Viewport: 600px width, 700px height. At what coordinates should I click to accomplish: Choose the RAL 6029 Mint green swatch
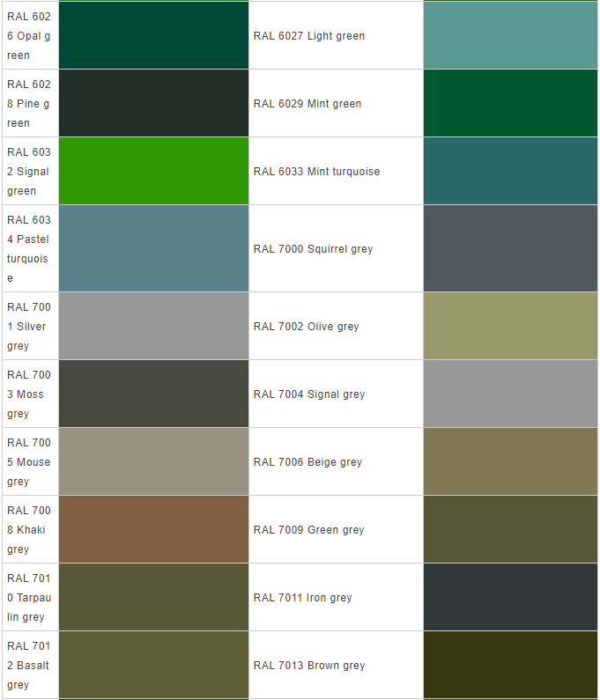coord(510,103)
